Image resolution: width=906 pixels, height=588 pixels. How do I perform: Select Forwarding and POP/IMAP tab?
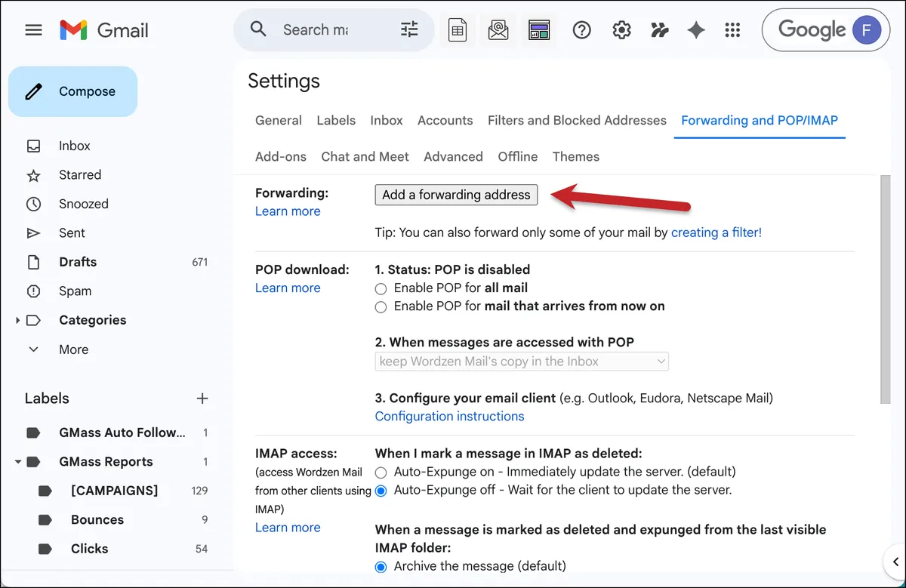760,120
